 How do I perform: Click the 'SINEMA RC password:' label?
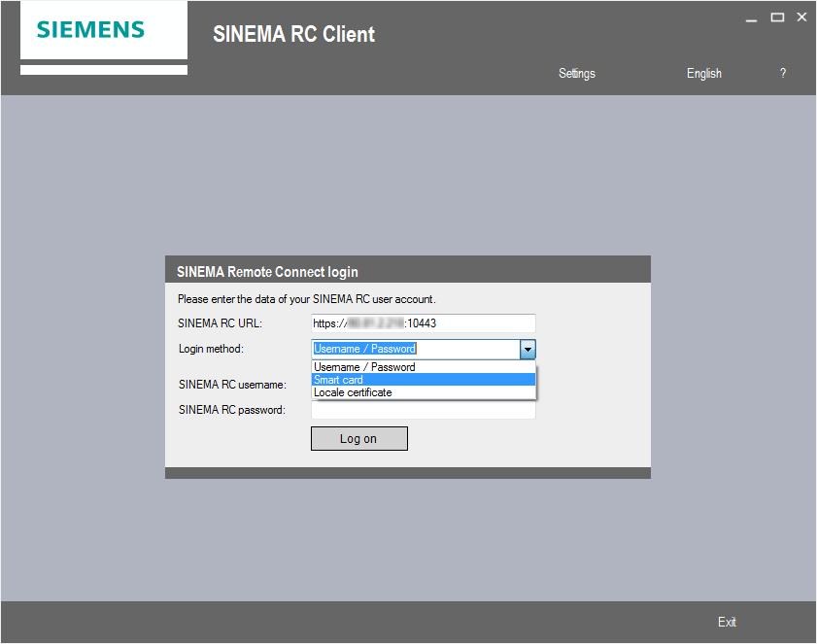coord(232,410)
